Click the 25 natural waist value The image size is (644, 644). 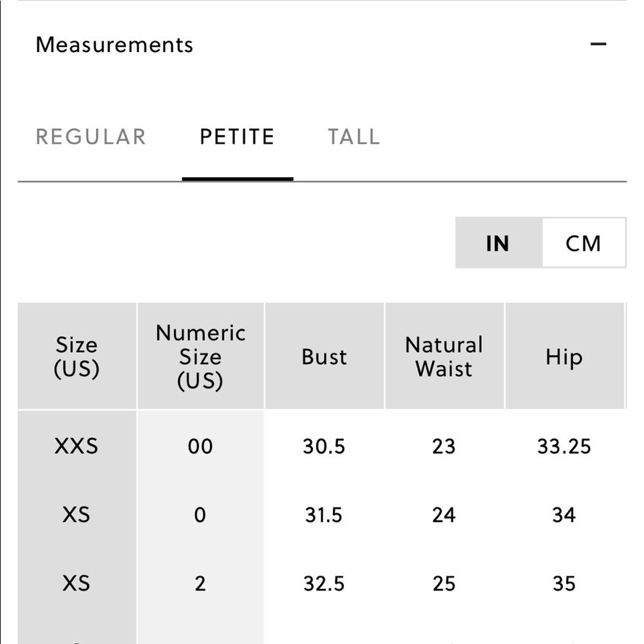click(x=444, y=583)
